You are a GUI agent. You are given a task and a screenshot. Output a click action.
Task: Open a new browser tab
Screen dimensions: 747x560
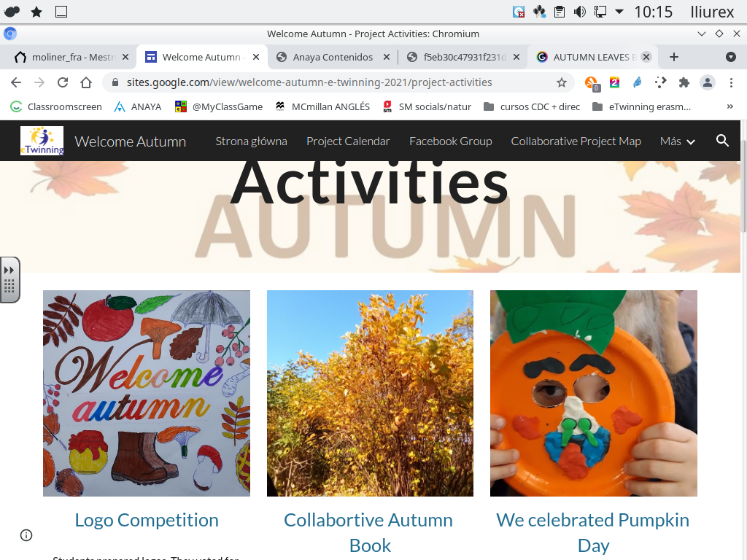point(673,57)
